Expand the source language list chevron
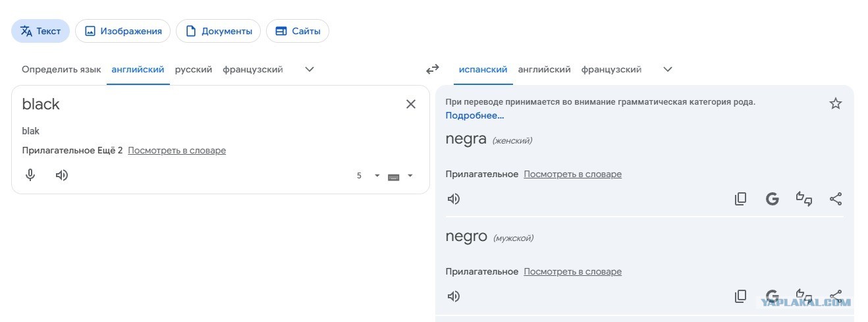The image size is (868, 322). click(x=310, y=69)
